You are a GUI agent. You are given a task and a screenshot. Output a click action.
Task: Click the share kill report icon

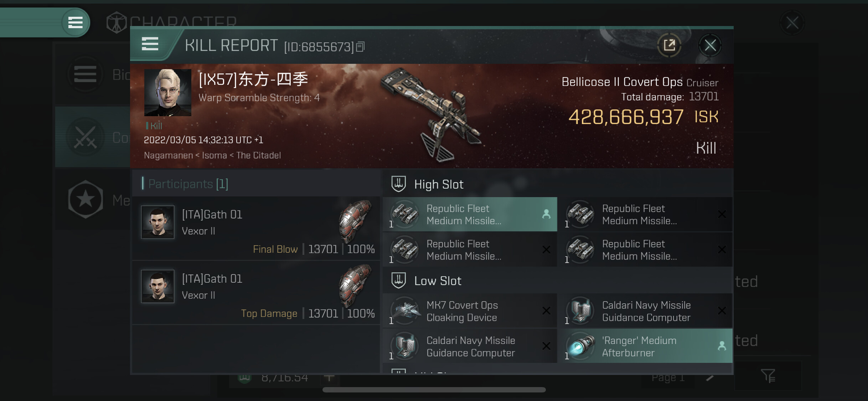(669, 45)
